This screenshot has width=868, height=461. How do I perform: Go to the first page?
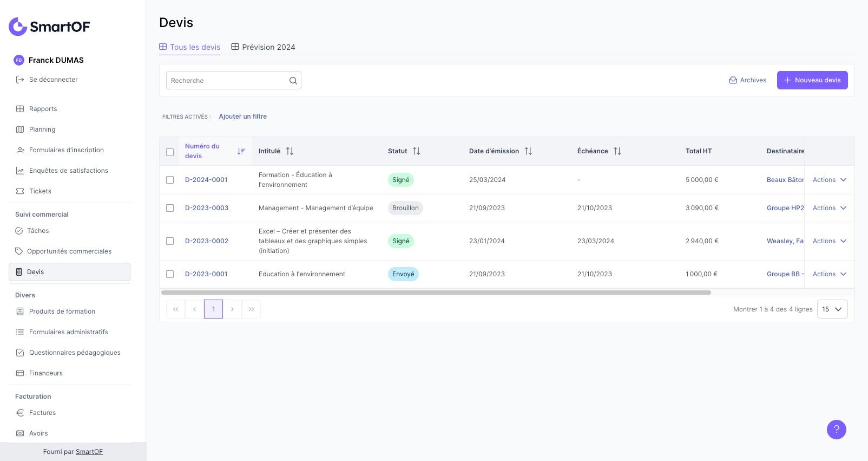point(176,309)
